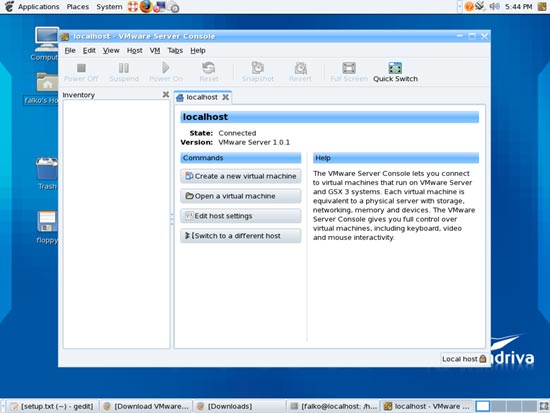Switch to falko@localhost terminal taskbar window
550x413 pixels.
coord(333,406)
